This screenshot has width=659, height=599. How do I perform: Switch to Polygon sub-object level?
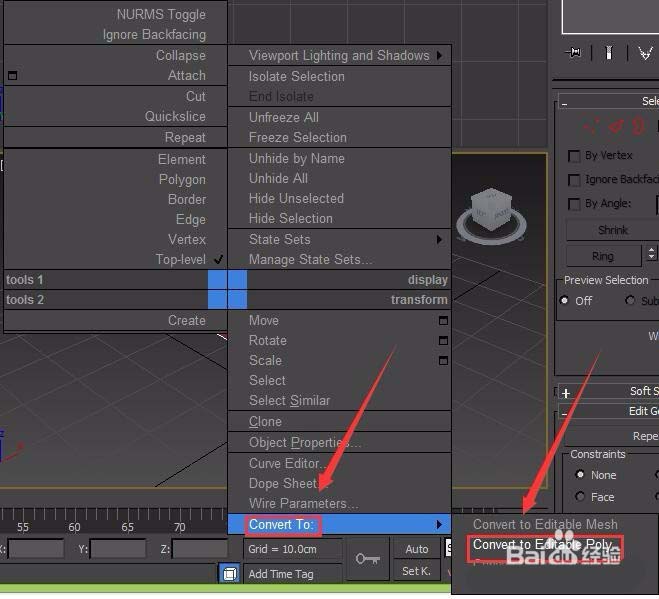(x=182, y=179)
